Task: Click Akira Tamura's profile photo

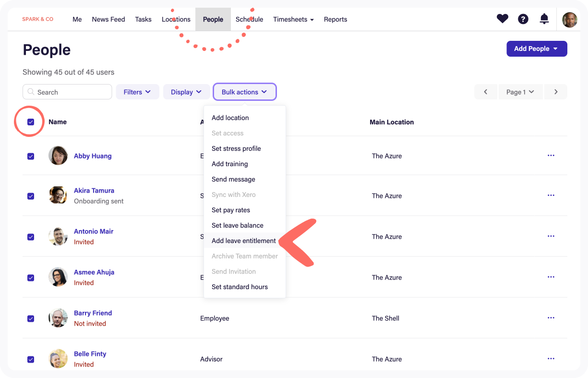Action: [58, 195]
